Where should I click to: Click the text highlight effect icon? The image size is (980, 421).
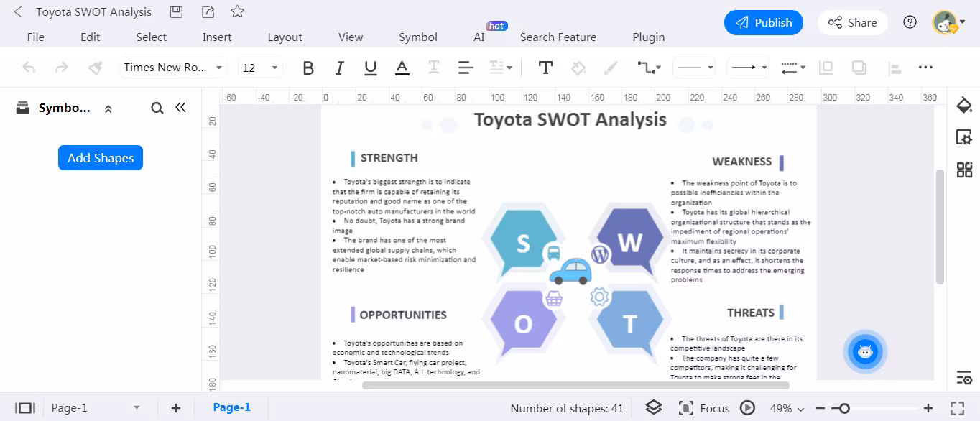coord(434,68)
